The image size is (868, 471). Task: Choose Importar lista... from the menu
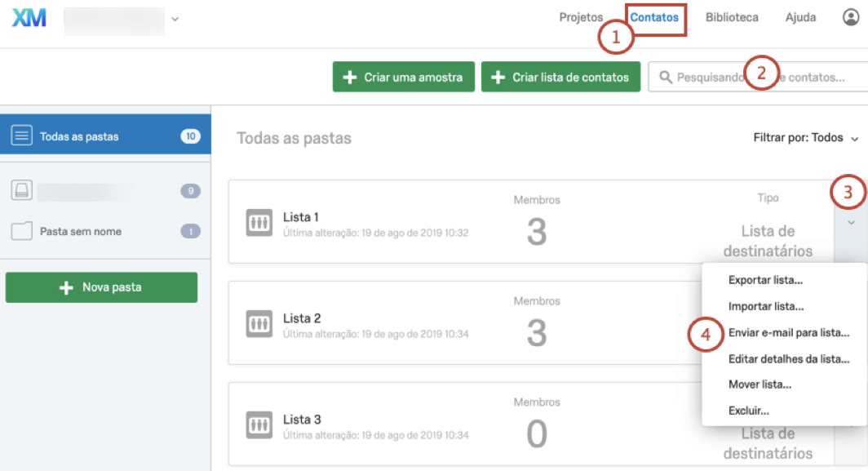point(765,306)
